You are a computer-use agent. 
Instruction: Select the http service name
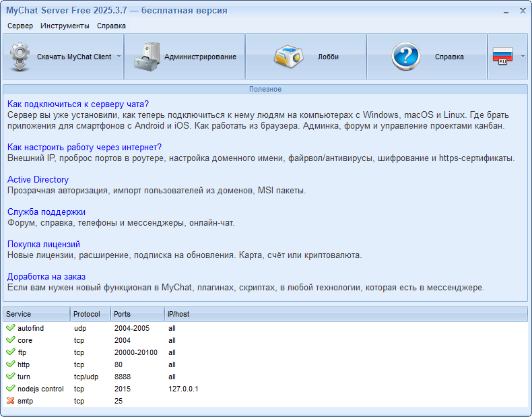pyautogui.click(x=24, y=364)
